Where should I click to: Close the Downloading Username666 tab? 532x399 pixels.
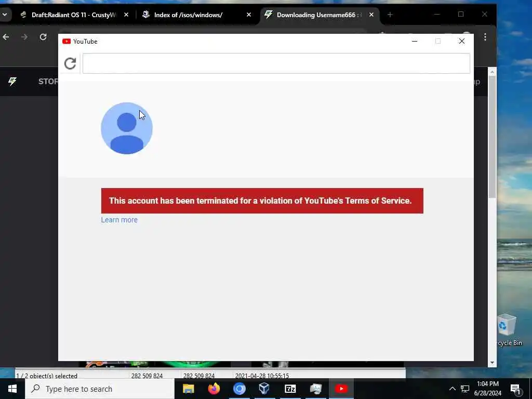pos(371,15)
